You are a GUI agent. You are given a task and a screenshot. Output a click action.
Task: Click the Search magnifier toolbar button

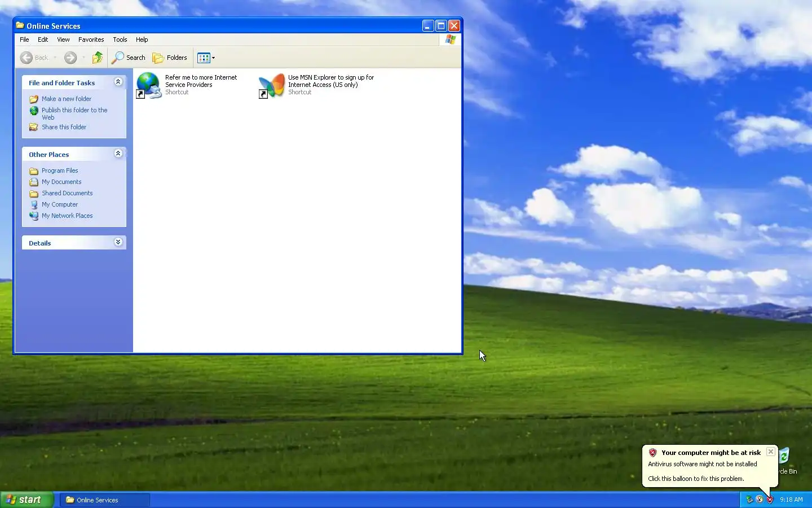click(x=128, y=58)
